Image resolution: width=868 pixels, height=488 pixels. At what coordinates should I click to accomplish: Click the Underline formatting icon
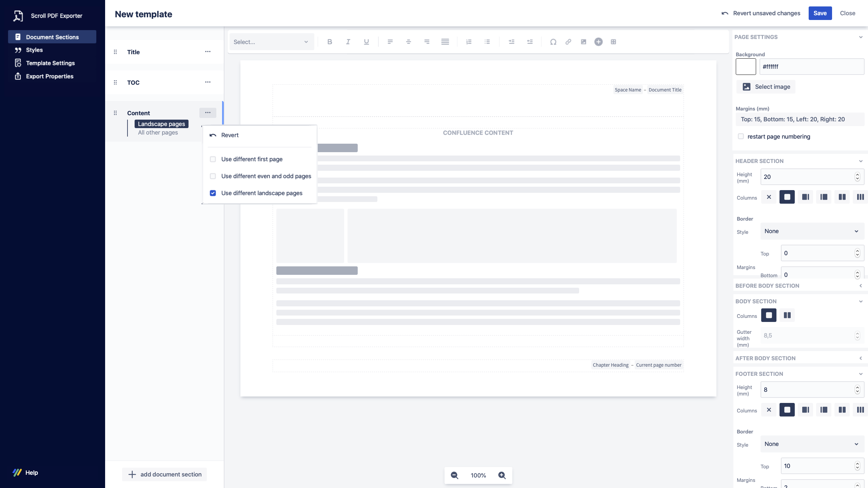pyautogui.click(x=366, y=42)
